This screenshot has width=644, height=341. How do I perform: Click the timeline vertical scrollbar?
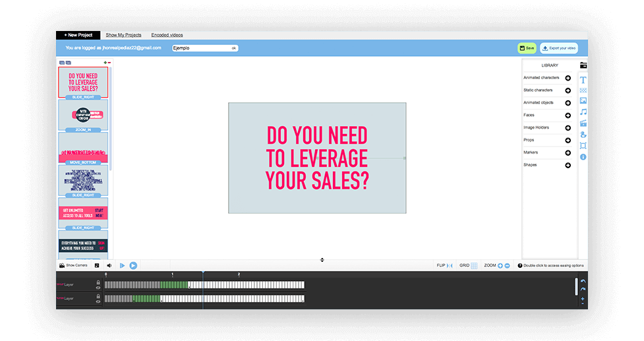576,286
